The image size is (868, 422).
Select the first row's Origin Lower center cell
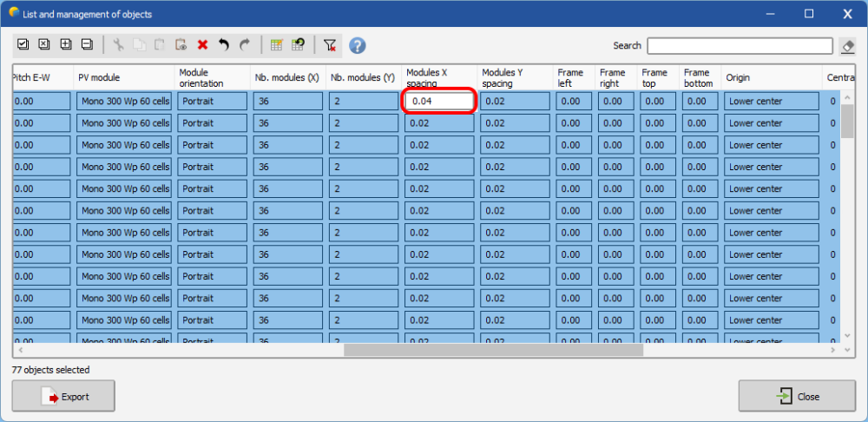point(771,102)
